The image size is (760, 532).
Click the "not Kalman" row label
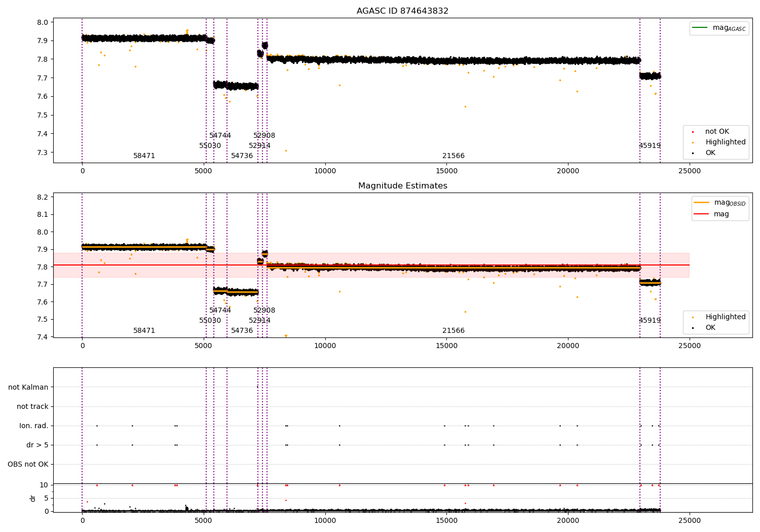[x=28, y=387]
